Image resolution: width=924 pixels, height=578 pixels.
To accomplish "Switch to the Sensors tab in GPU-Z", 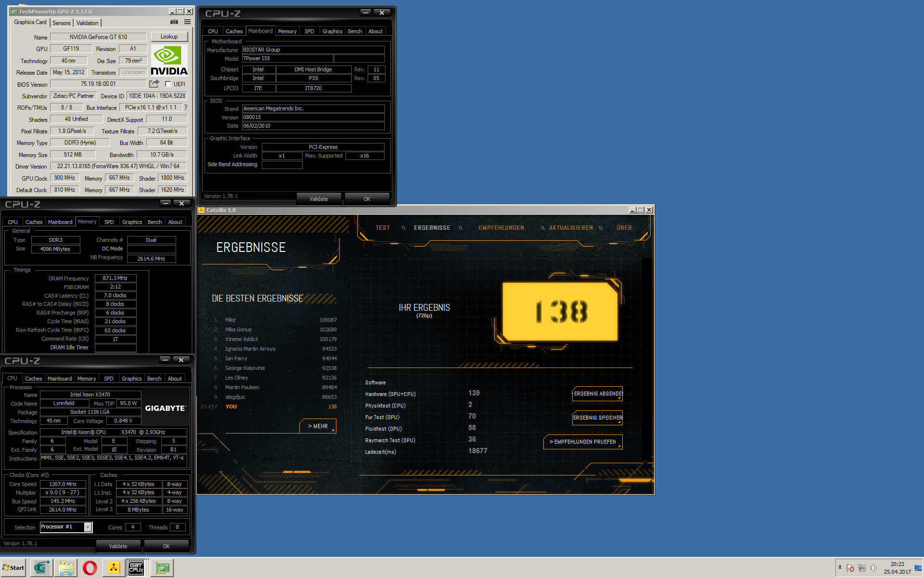I will tap(61, 23).
